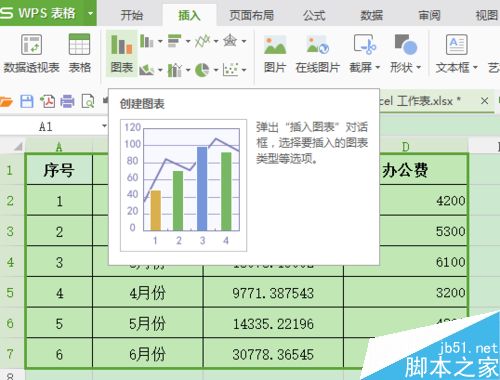The height and width of the screenshot is (380, 500).
Task: Click the chart preview thumbnail in tooltip
Action: click(x=184, y=185)
